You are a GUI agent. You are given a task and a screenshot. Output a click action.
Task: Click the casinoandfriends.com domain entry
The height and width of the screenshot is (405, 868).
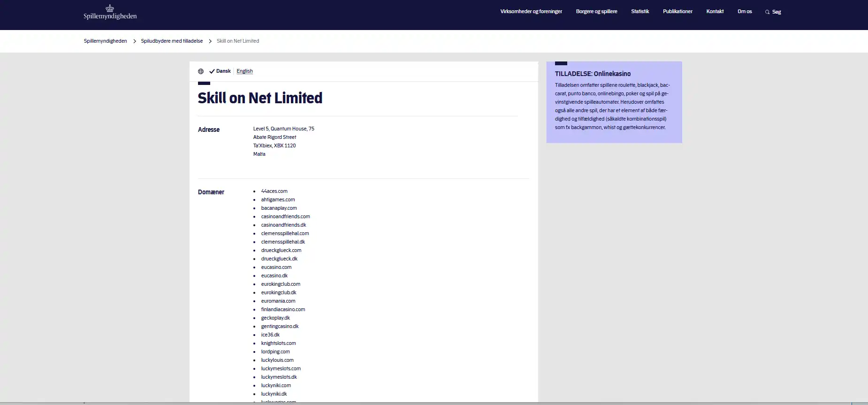[286, 217]
